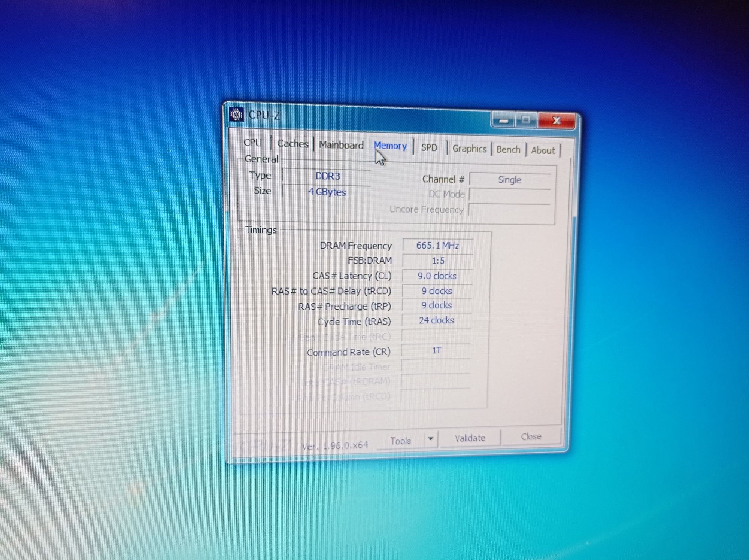
Task: Close CPU-Z with the red X button
Action: 557,121
